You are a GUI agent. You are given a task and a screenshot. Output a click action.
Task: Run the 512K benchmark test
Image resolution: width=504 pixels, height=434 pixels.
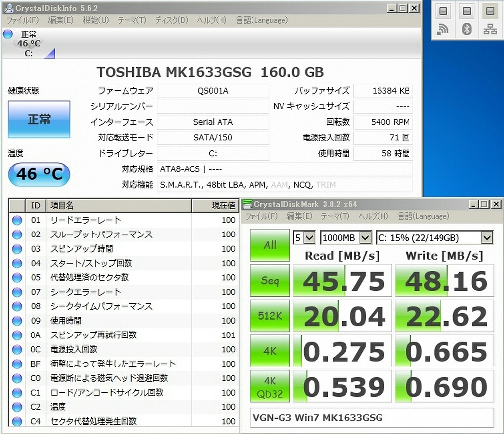[x=270, y=316]
